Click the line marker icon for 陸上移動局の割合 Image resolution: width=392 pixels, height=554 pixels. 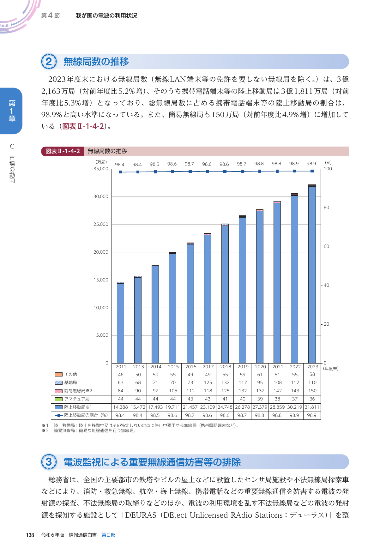pos(59,415)
